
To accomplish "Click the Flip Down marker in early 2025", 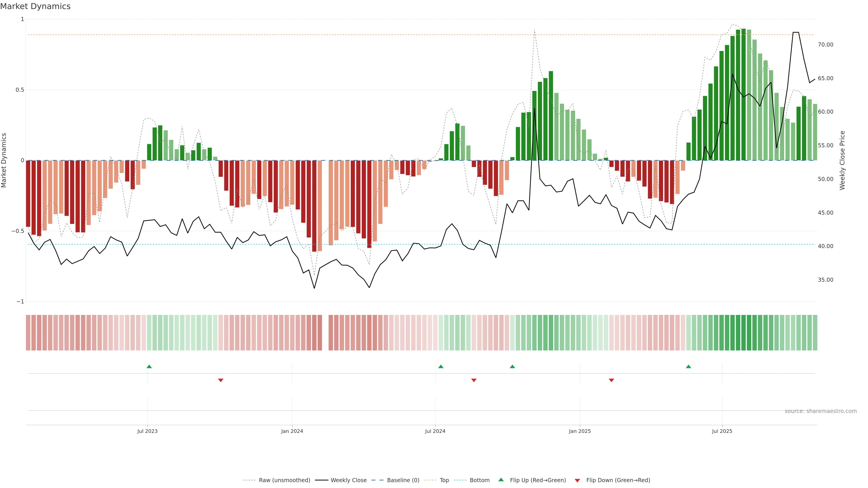I will [611, 380].
